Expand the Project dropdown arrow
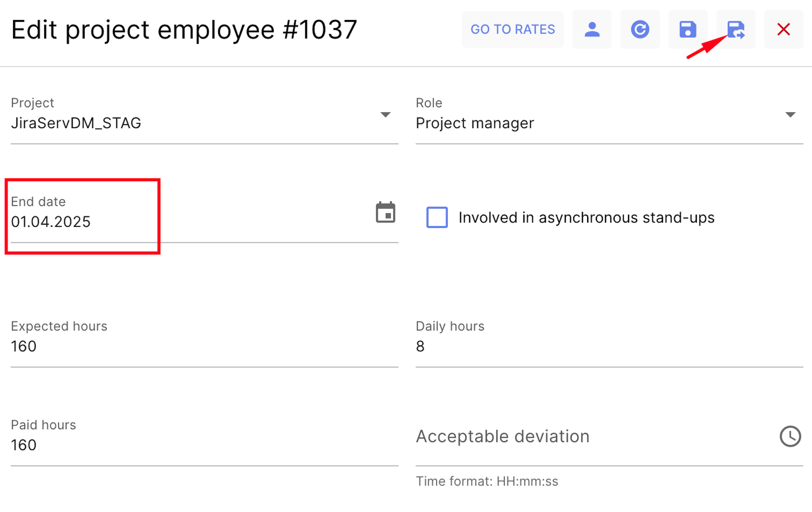The image size is (812, 512). pyautogui.click(x=385, y=115)
